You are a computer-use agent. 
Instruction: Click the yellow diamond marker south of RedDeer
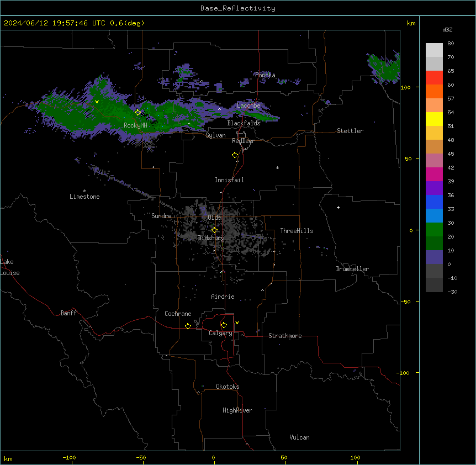tap(235, 155)
